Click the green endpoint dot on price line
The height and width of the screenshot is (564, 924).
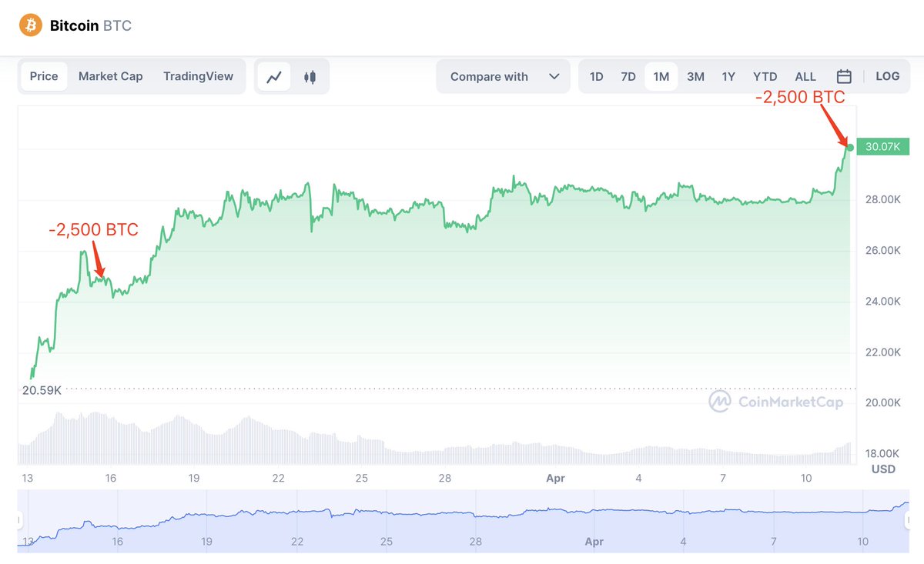pyautogui.click(x=850, y=147)
